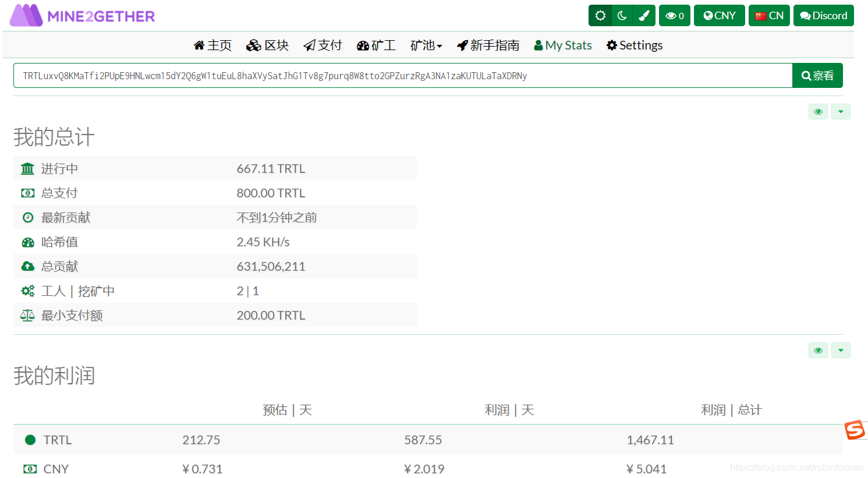Click the 察看 lookup button
The image size is (868, 478).
click(x=817, y=76)
